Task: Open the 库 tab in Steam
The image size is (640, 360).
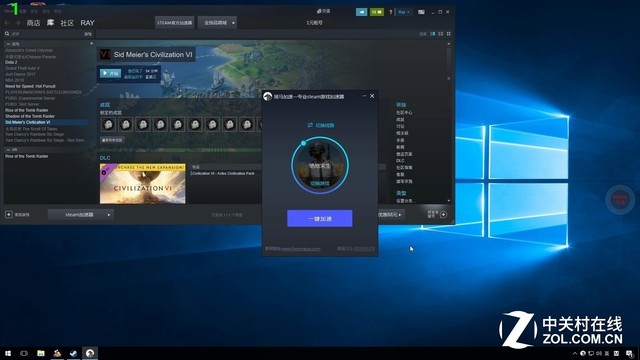Action: point(50,22)
